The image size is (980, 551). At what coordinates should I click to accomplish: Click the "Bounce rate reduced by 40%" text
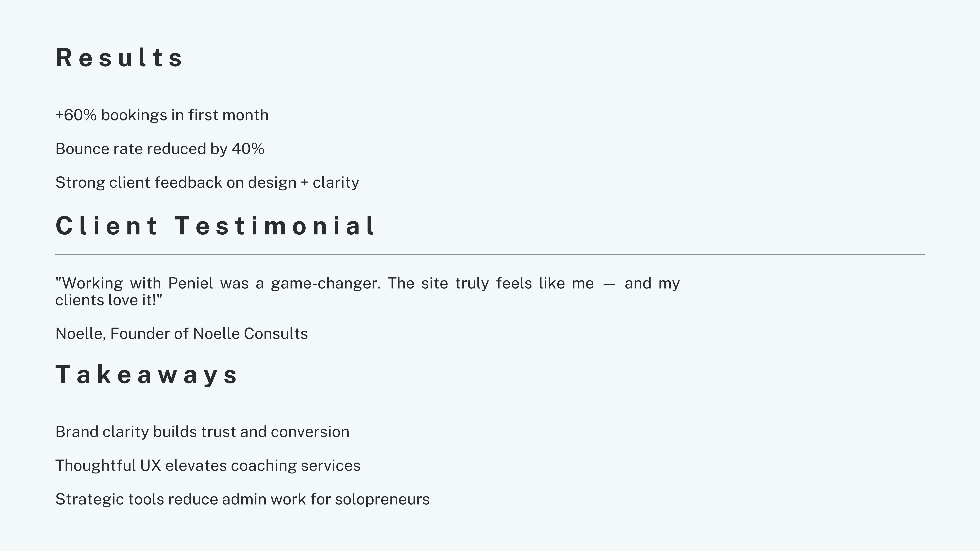160,149
